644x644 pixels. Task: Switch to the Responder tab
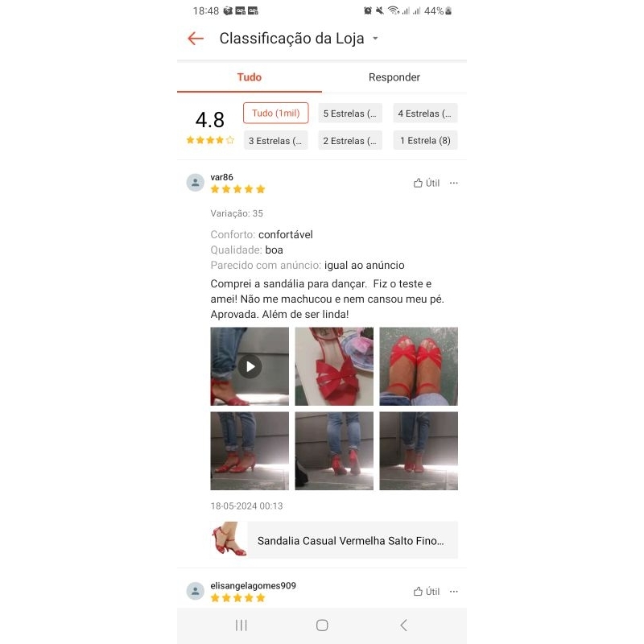(x=394, y=77)
